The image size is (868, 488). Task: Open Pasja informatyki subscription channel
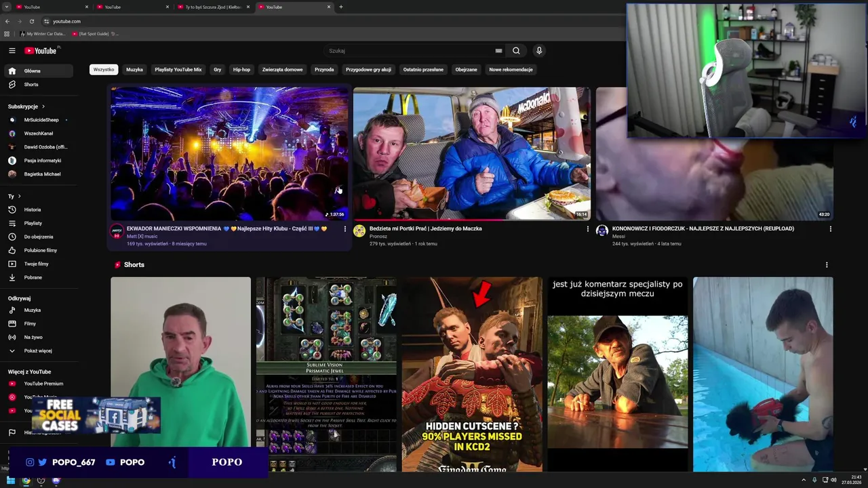click(40, 161)
